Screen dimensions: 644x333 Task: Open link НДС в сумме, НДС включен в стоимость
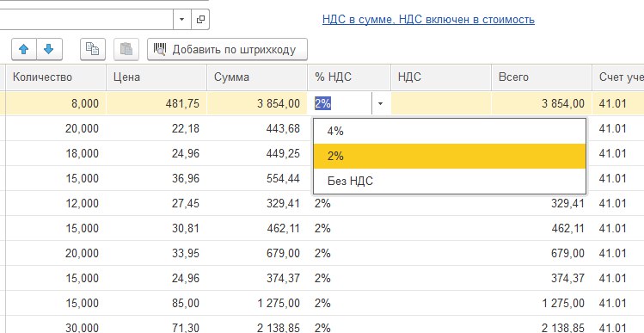click(428, 19)
